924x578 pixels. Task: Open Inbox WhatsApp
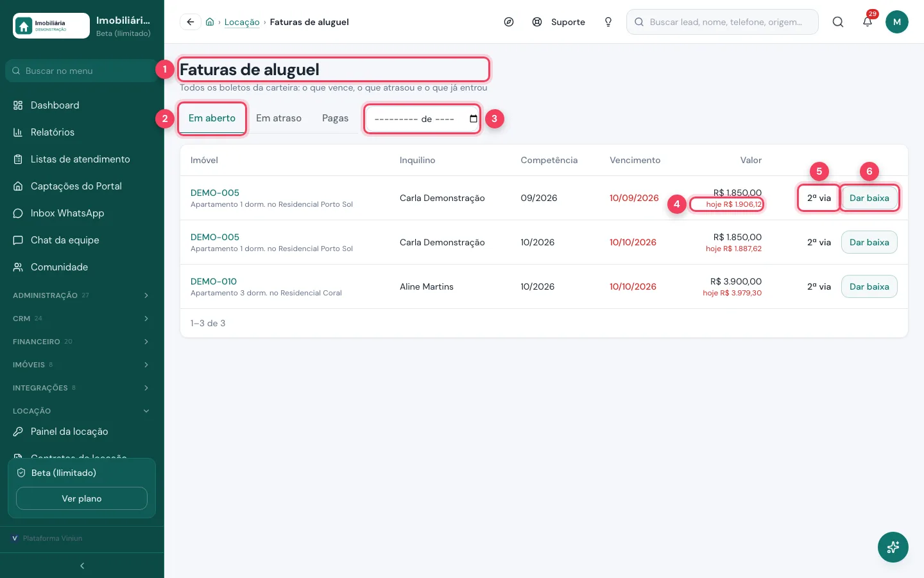coord(82,213)
